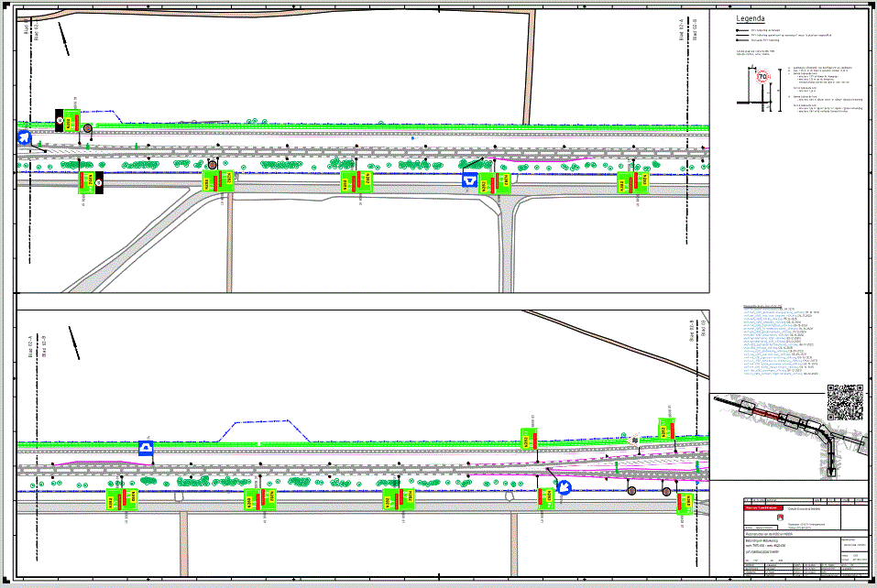This screenshot has height=588, width=877.
Task: Click the brown round sign beside top-left black panel
Action: [x=86, y=129]
